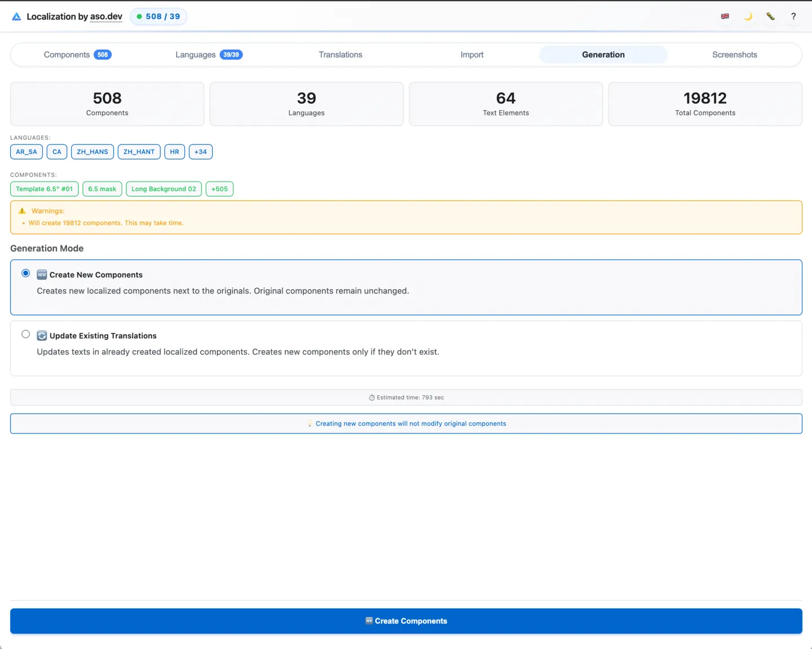Click the warning triangle icon
This screenshot has width=812, height=649.
point(22,211)
